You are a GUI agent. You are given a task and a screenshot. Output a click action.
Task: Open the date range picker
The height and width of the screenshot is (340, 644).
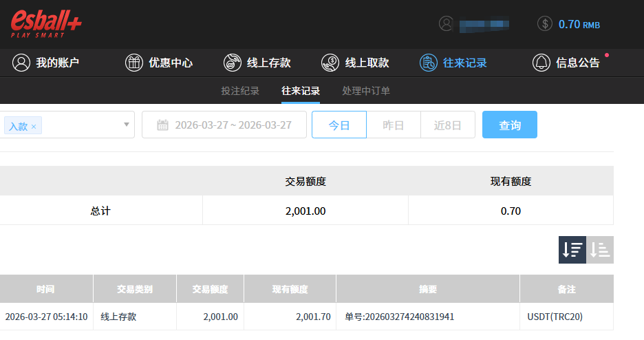click(x=224, y=125)
